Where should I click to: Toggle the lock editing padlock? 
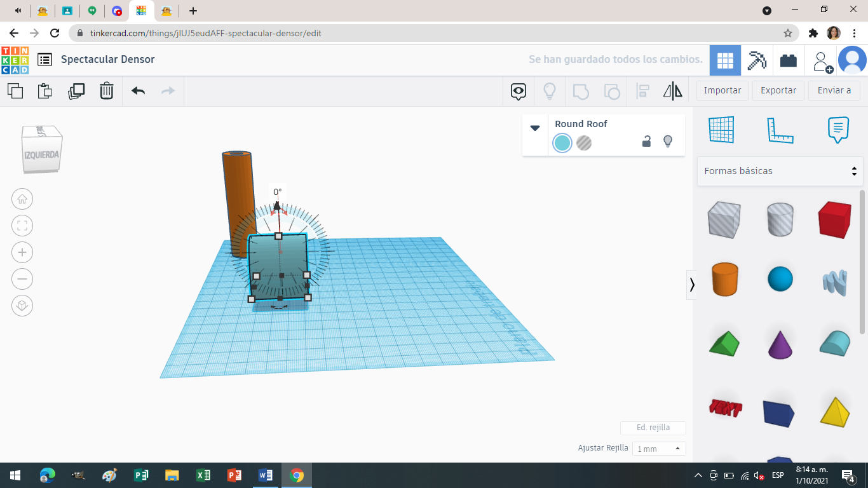[646, 141]
